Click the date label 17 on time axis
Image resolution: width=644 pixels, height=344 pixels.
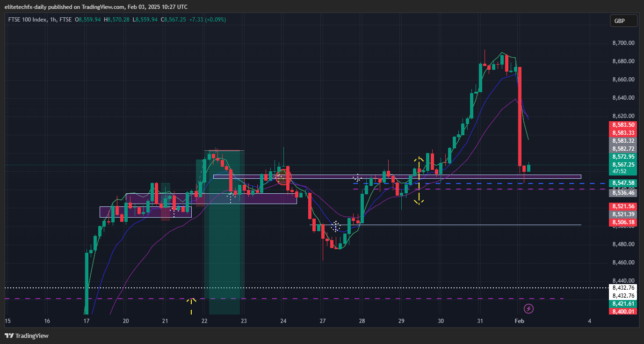(x=86, y=321)
